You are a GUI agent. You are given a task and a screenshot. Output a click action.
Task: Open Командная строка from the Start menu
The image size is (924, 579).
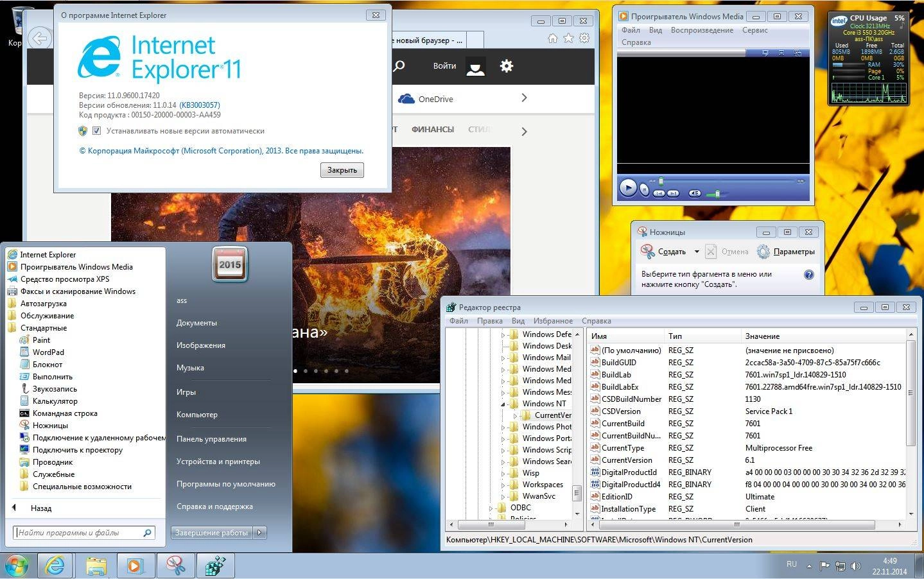65,413
